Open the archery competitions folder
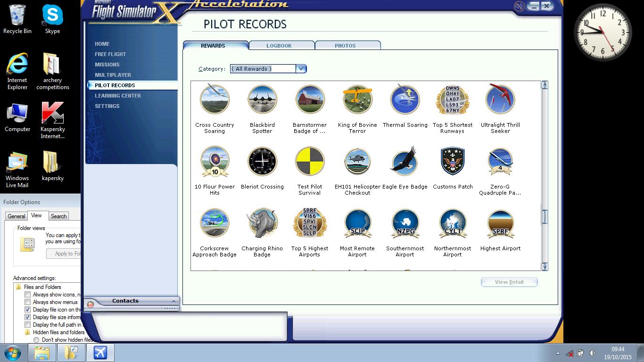The height and width of the screenshot is (362, 644). point(52,71)
